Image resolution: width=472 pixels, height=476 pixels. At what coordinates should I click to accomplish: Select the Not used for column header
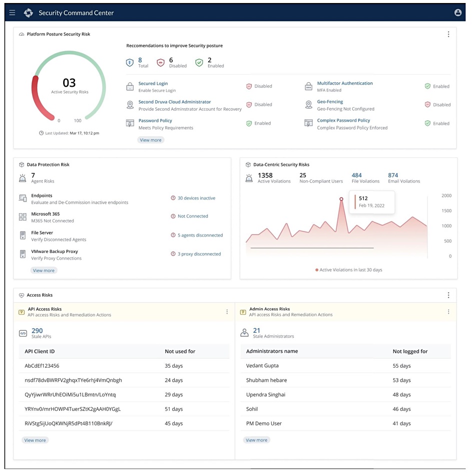click(180, 351)
